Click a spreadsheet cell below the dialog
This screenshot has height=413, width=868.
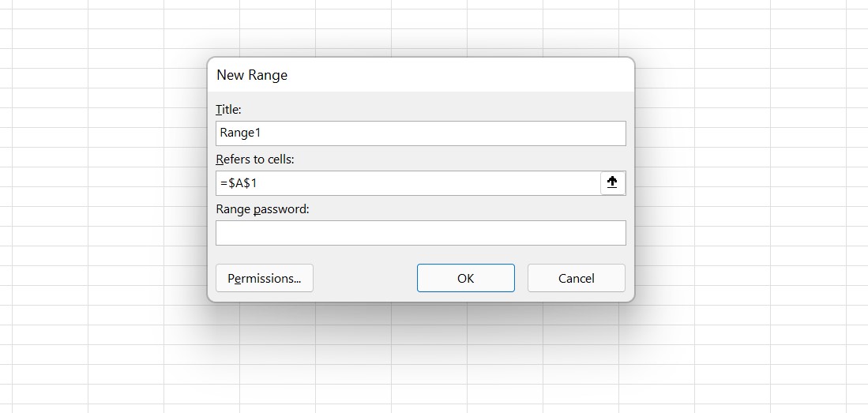pos(429,355)
